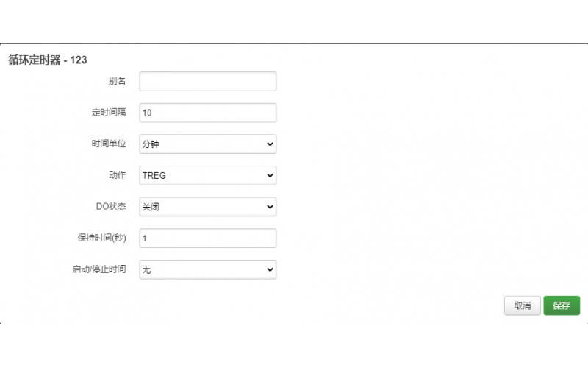Click the chevron arrow on DO状态 selector
The height and width of the screenshot is (368, 588).
(270, 207)
